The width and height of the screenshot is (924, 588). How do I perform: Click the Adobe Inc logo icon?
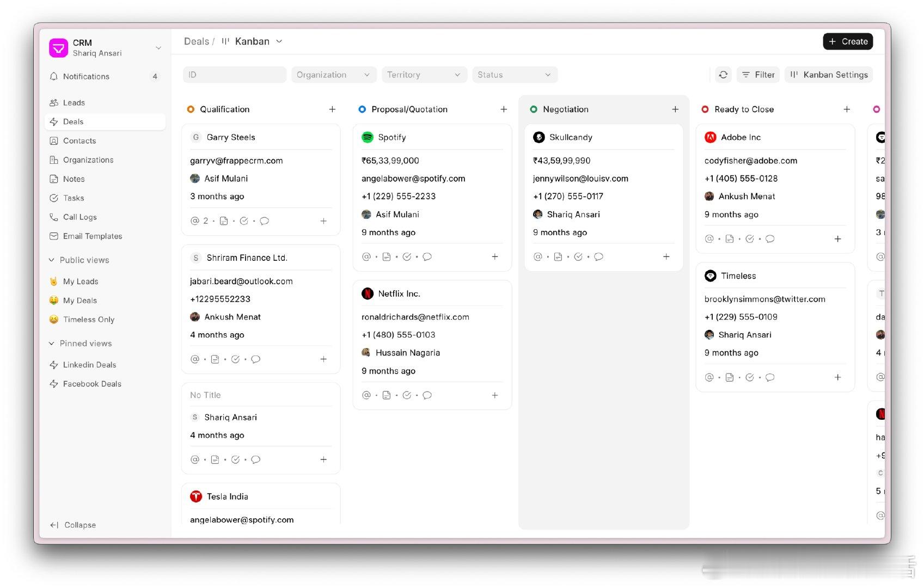[711, 137]
